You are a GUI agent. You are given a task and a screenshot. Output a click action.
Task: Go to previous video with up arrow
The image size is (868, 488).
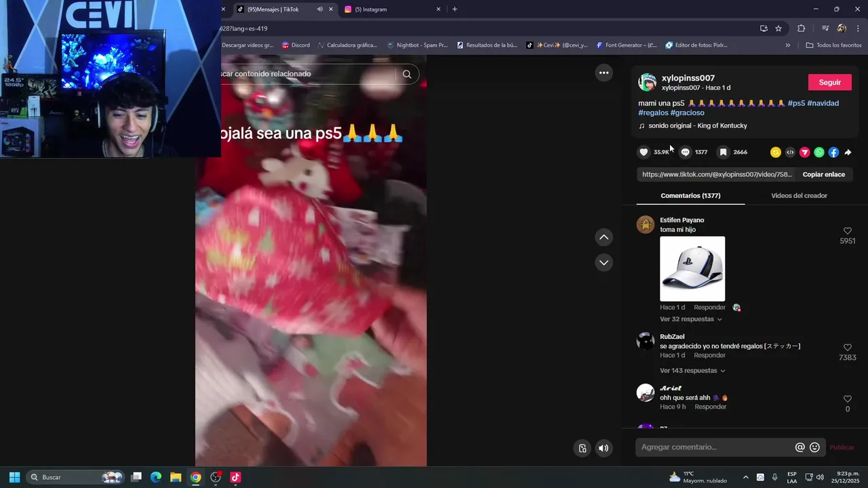click(604, 237)
